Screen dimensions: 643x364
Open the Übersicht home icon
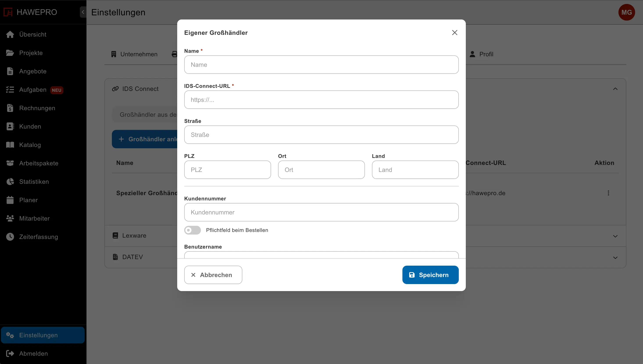pyautogui.click(x=10, y=35)
